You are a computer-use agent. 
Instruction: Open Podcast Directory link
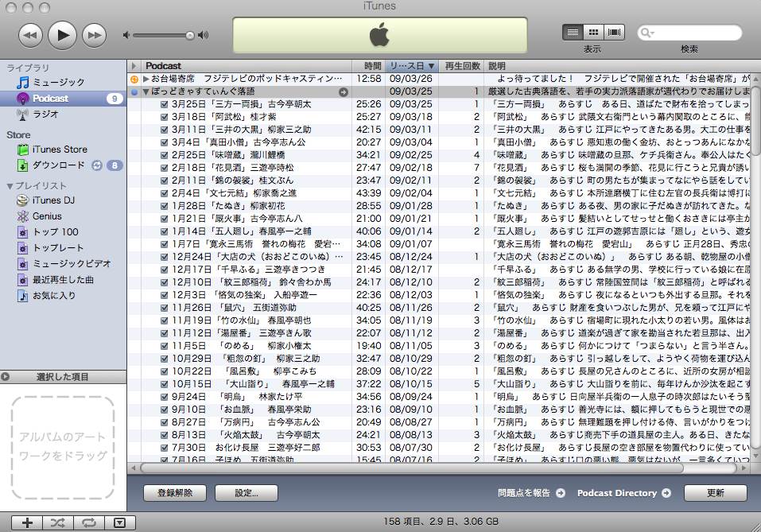[624, 493]
